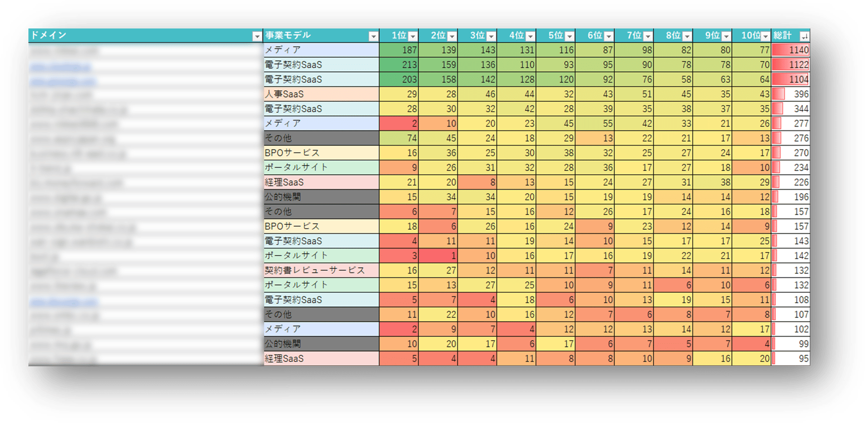The image size is (868, 424).
Task: Open the ドメイン column filter dropdown
Action: (257, 36)
